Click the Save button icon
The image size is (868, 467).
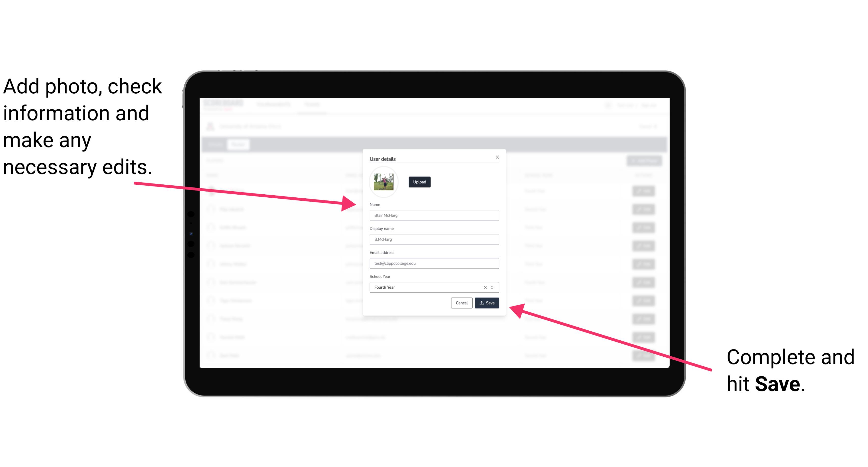(482, 303)
